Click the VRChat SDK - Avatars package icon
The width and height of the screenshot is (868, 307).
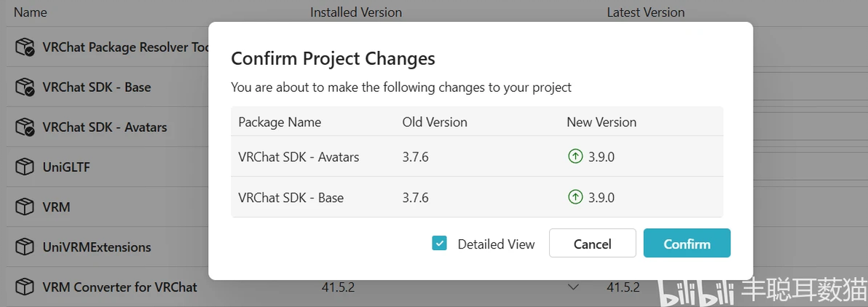click(x=25, y=127)
